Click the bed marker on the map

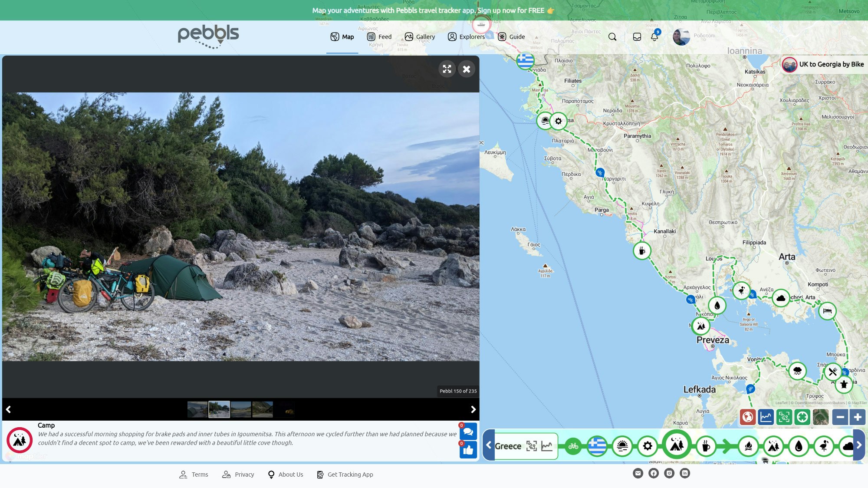(x=827, y=311)
